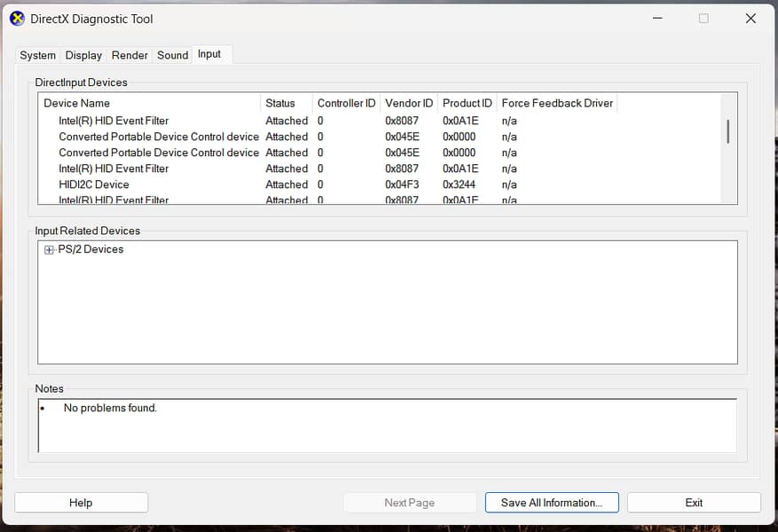Select PS/2 Devices tree item label
Screen dimensions: 778x532
[x=90, y=250]
